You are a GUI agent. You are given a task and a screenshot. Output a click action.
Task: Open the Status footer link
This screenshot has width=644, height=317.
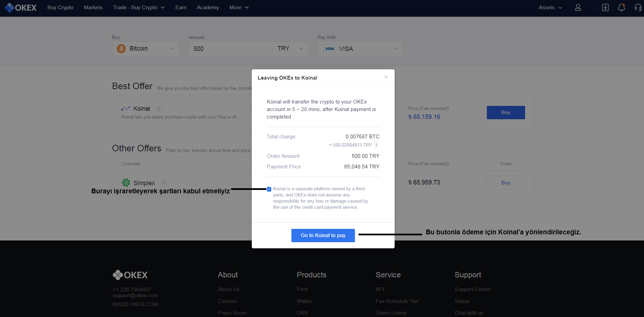[x=462, y=301]
